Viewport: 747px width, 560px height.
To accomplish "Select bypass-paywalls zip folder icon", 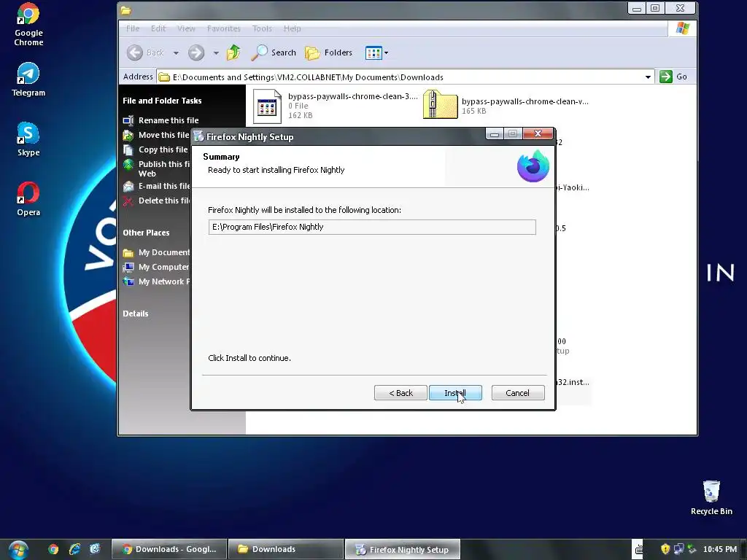I will pos(440,104).
